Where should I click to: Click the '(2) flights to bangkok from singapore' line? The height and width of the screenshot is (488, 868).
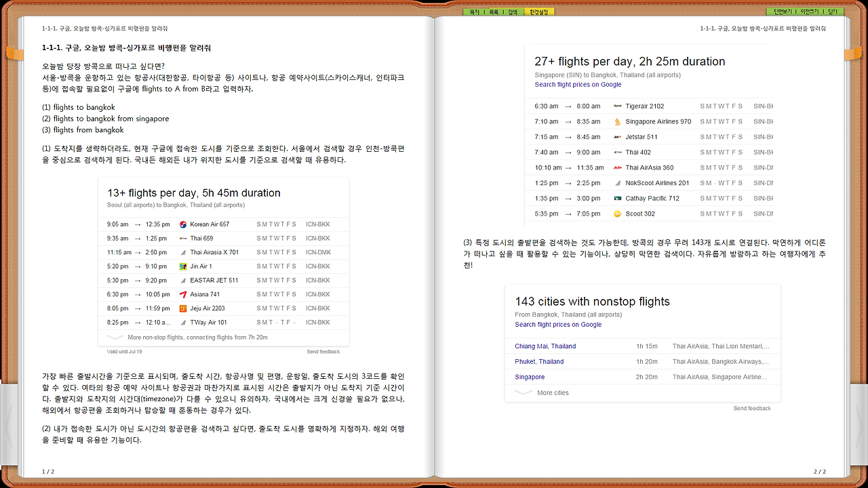point(105,119)
